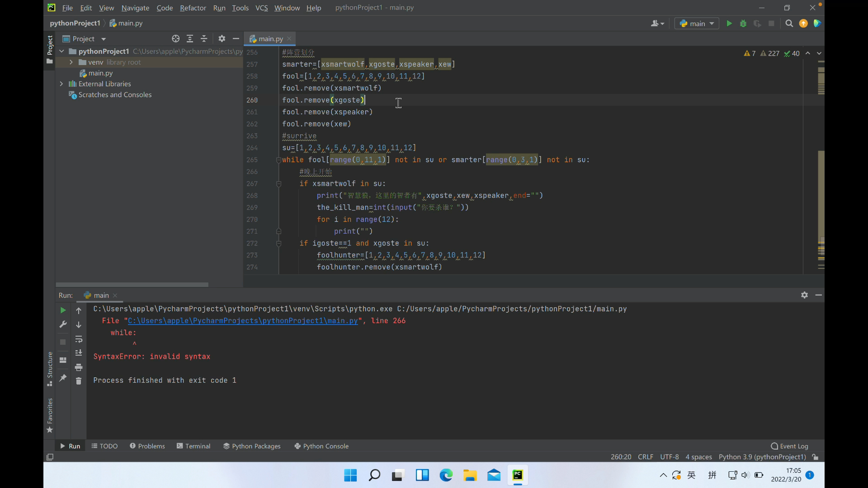Click Collapse All icon in Project panel
This screenshot has width=868, height=488.
[x=204, y=39]
